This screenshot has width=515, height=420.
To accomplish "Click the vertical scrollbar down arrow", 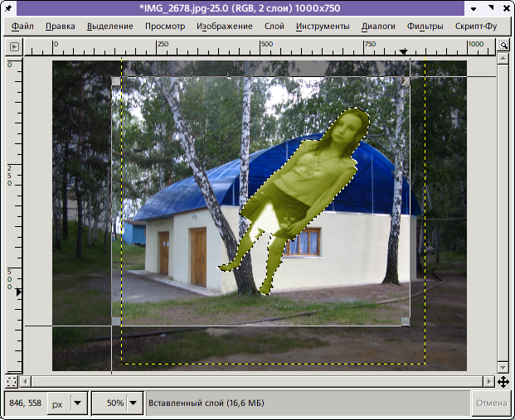I will [503, 367].
